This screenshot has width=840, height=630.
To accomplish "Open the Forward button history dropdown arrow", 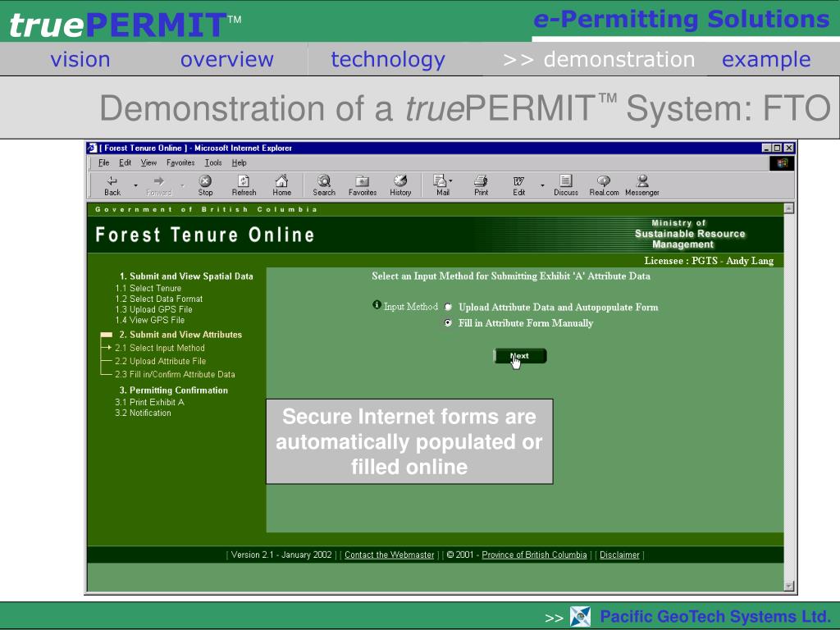I will tap(182, 185).
